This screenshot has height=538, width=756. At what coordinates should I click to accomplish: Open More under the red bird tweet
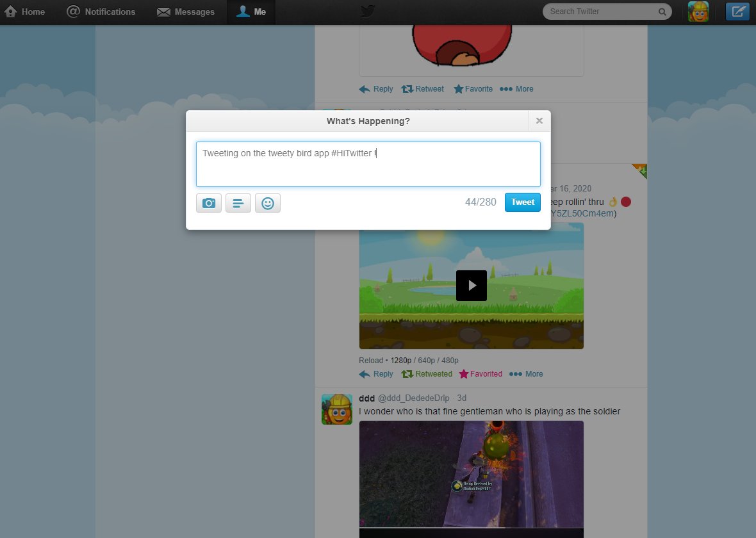click(516, 88)
